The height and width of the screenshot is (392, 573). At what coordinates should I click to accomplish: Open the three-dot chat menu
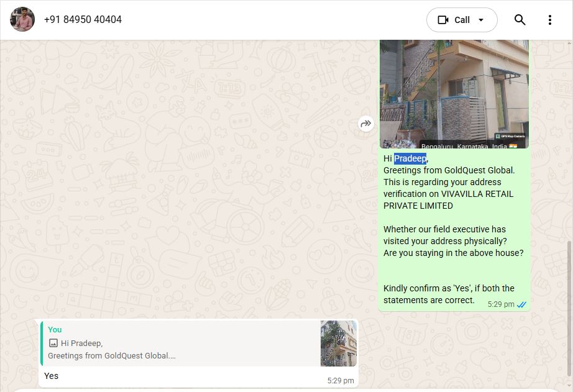[549, 20]
